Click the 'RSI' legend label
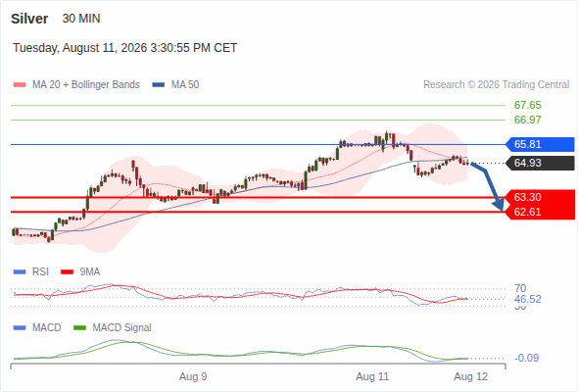Screen dimensions: 578x392 coord(40,272)
